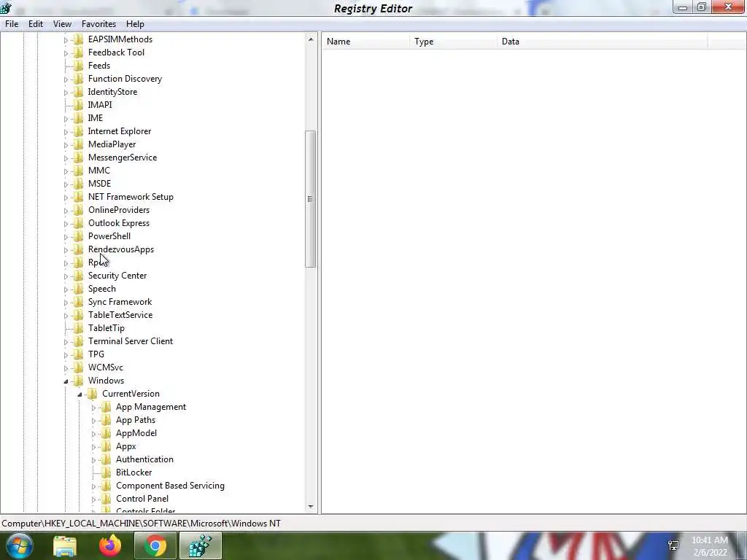Launch Firefox from the taskbar
Image resolution: width=747 pixels, height=560 pixels.
[x=110, y=545]
